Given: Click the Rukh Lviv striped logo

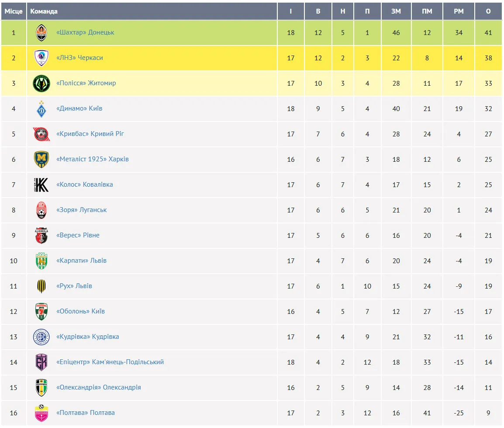Looking at the screenshot, I should pyautogui.click(x=41, y=286).
